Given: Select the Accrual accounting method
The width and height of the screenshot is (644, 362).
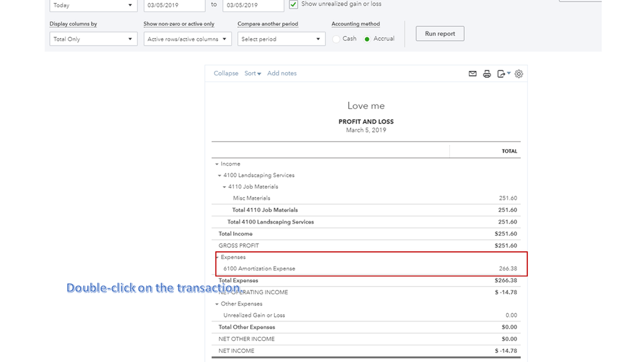Looking at the screenshot, I should (x=367, y=39).
